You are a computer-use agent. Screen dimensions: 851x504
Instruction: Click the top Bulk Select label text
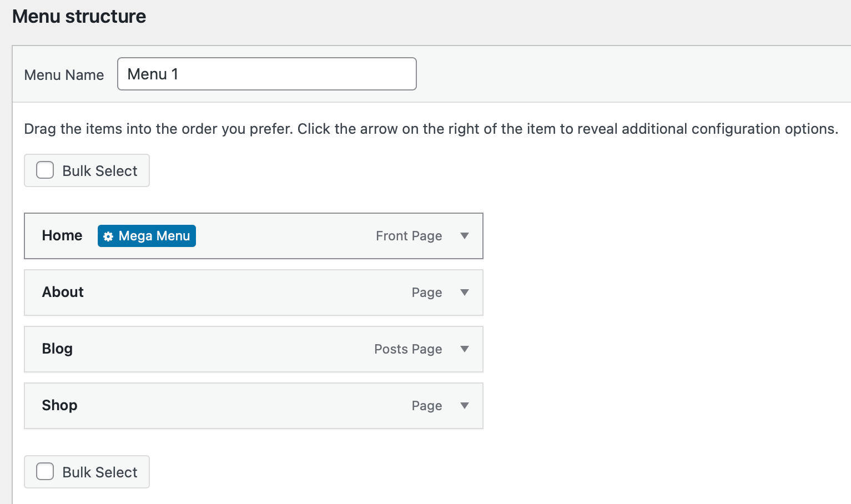pos(100,171)
